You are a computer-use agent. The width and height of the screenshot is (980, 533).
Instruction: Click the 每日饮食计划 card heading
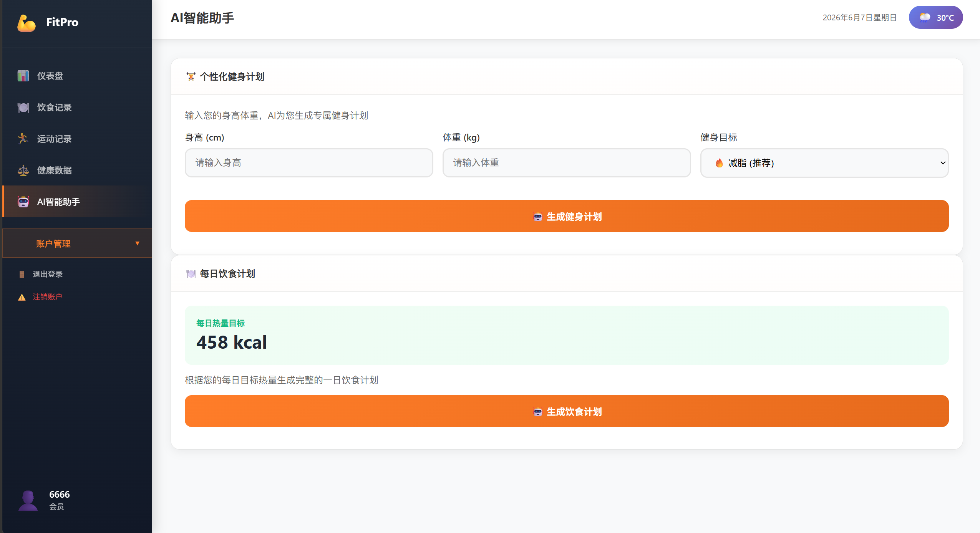[227, 274]
